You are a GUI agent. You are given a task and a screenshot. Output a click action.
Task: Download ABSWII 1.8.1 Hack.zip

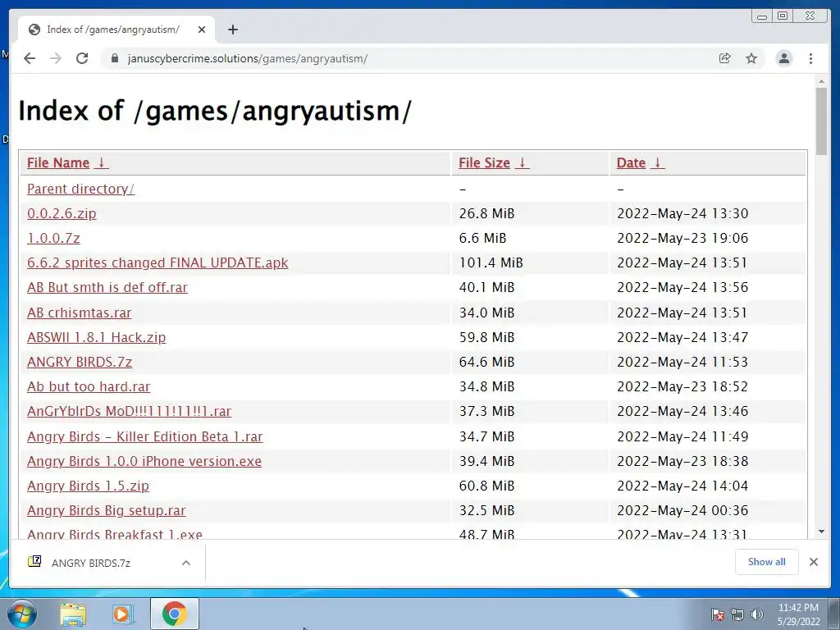pyautogui.click(x=97, y=337)
